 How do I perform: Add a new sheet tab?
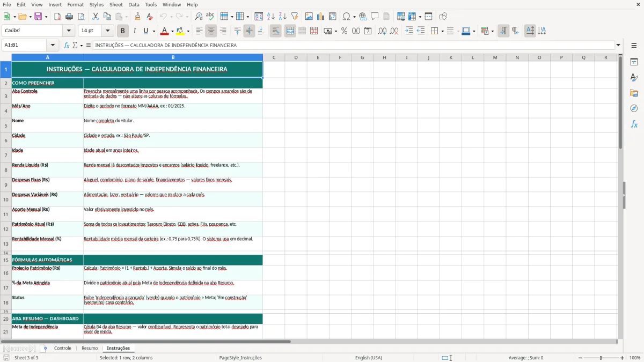[45, 349]
